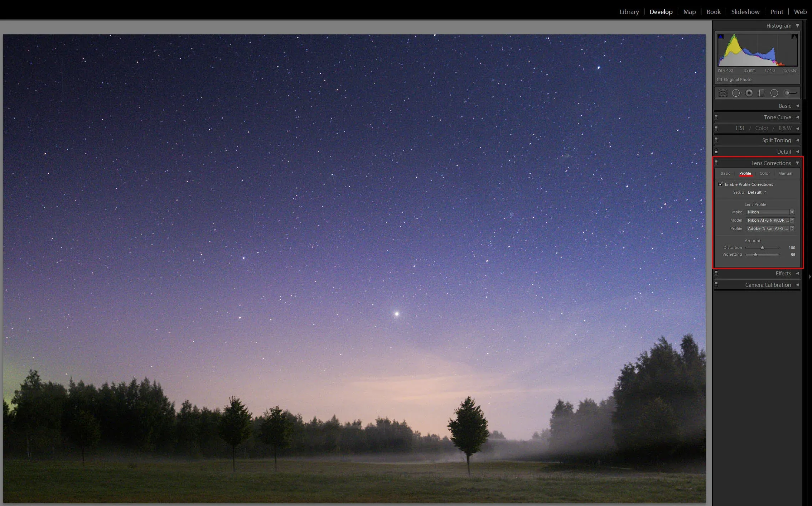Check the Original Photo checkbox

click(720, 79)
